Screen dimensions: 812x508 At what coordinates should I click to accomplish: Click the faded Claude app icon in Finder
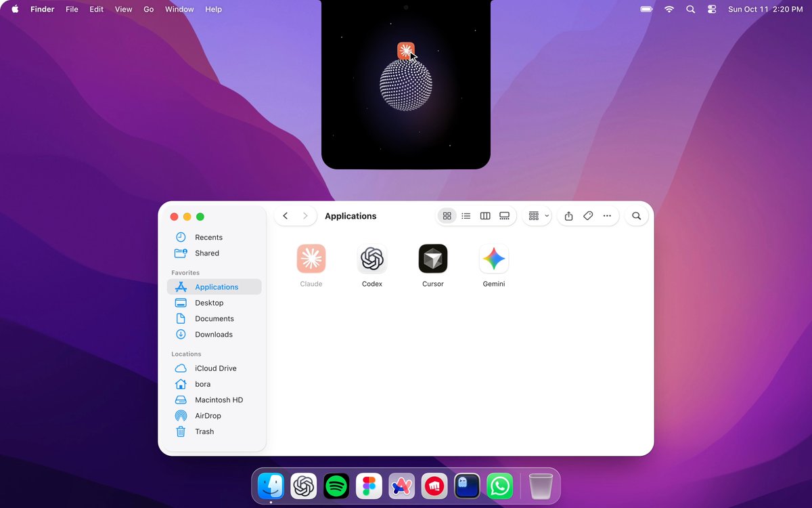311,259
